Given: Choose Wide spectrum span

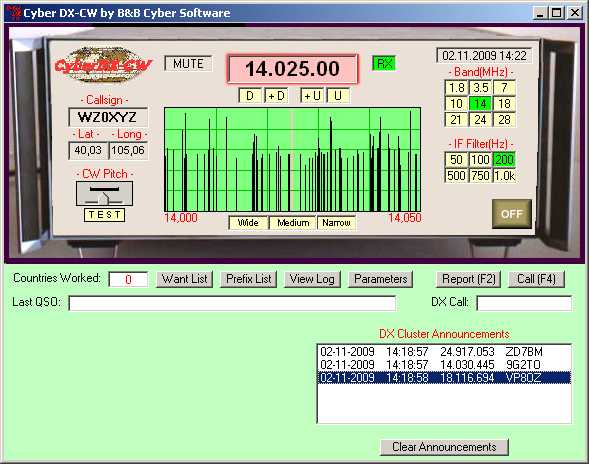Looking at the screenshot, I should 248,223.
